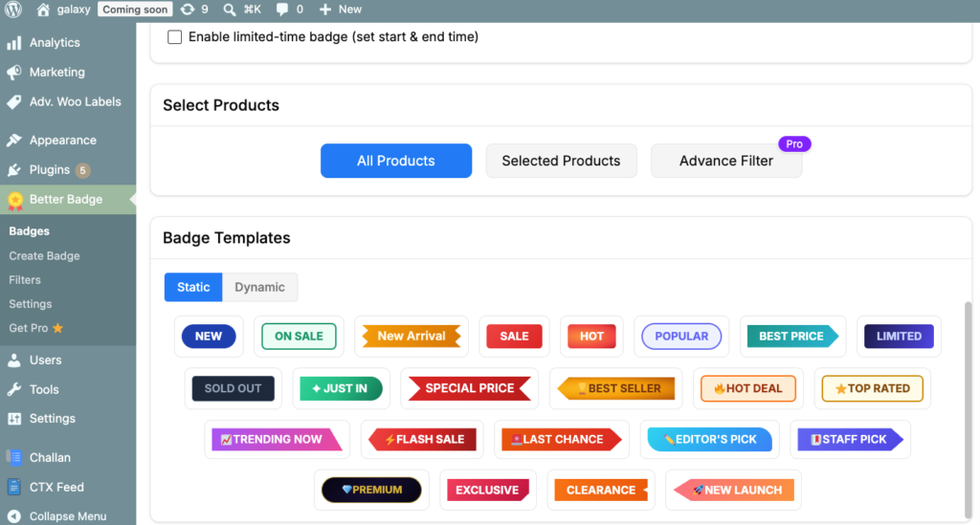Click the Tools wrench icon
The height and width of the screenshot is (525, 980).
[x=14, y=389]
